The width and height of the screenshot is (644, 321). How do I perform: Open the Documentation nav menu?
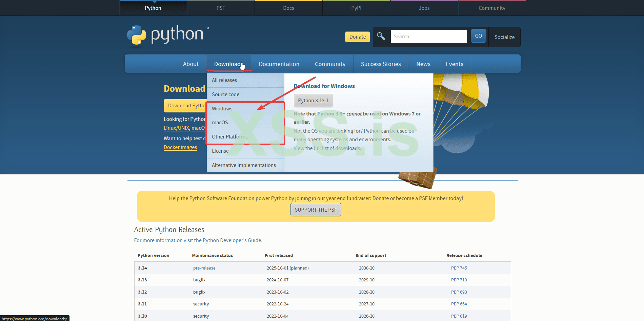click(279, 64)
